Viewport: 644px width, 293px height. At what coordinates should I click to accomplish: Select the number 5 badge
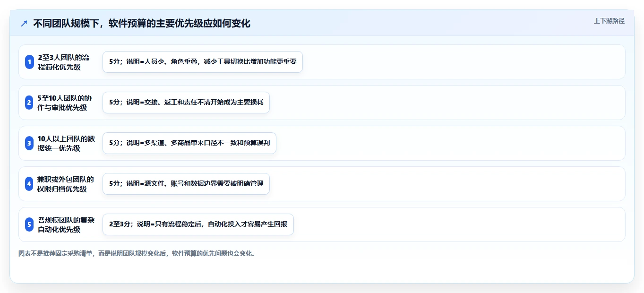click(x=29, y=224)
